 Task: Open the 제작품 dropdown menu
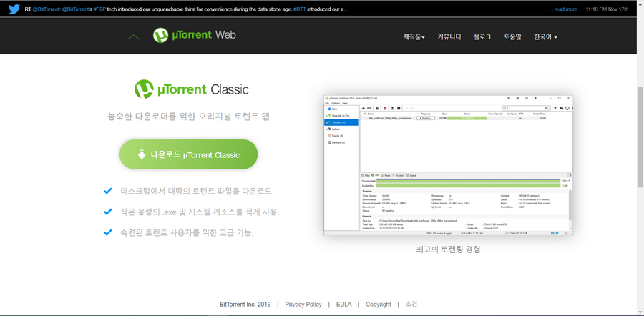(x=414, y=37)
